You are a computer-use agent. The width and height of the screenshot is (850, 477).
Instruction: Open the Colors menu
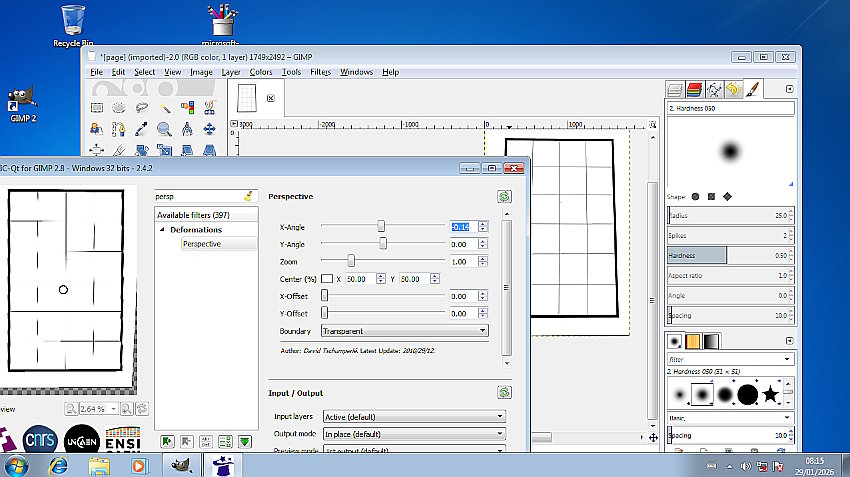click(261, 72)
